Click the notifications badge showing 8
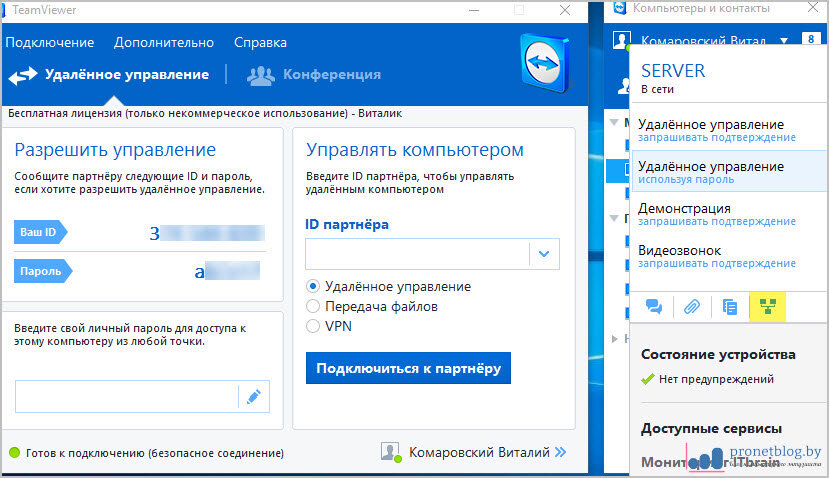 [x=811, y=40]
